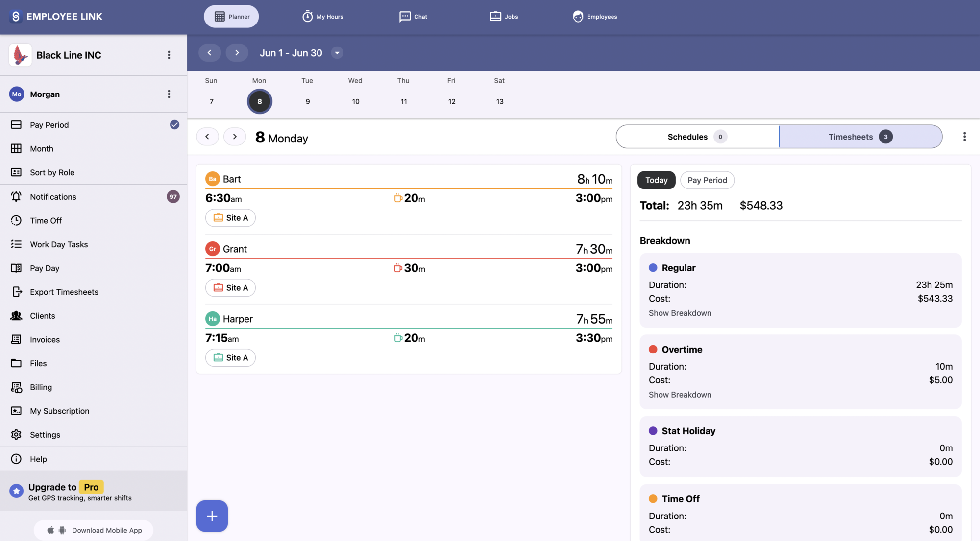The width and height of the screenshot is (980, 541).
Task: Switch to the Schedules tab
Action: click(697, 137)
